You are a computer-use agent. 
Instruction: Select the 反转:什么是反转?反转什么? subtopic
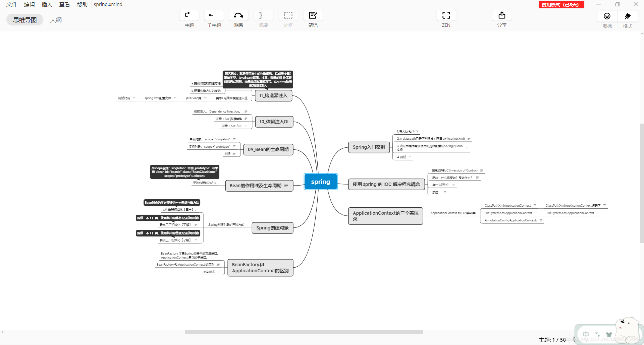click(x=452, y=178)
